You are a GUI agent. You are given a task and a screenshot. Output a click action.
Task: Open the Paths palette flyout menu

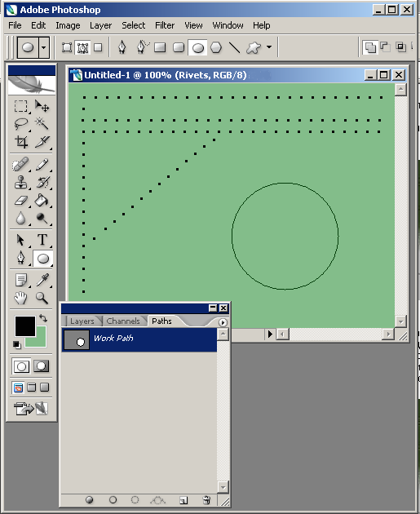(223, 322)
